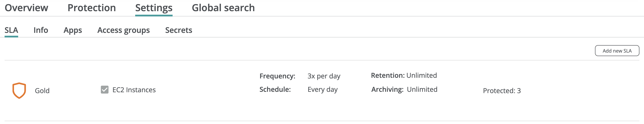Open the Access groups sub-tab

[124, 30]
